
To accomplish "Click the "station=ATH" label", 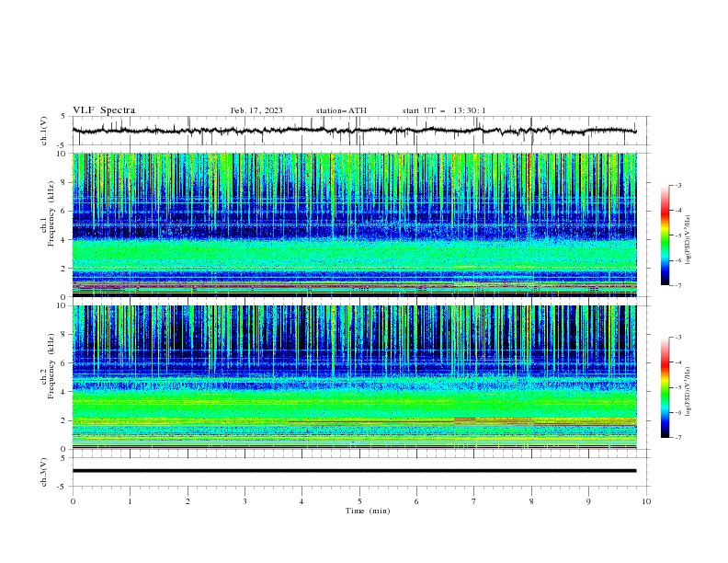I will pos(341,110).
